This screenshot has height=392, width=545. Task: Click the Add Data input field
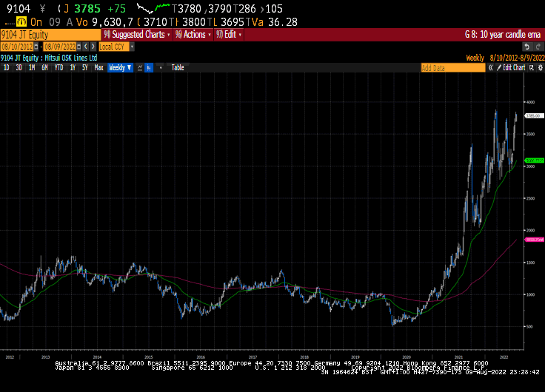(x=453, y=68)
